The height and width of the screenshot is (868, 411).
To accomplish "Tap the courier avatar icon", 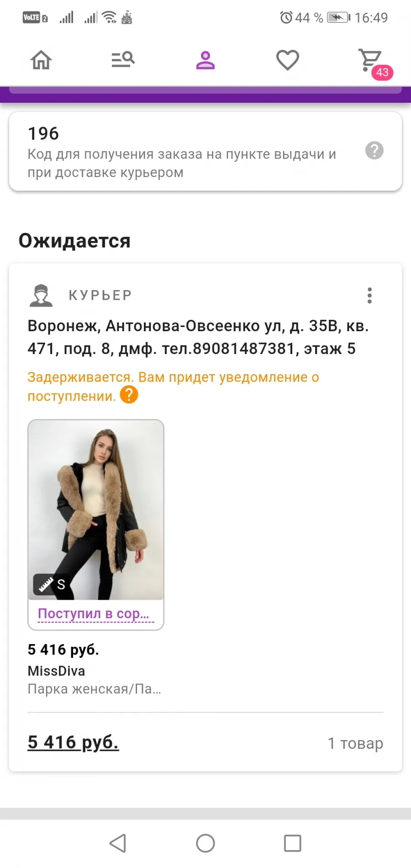I will click(x=41, y=296).
